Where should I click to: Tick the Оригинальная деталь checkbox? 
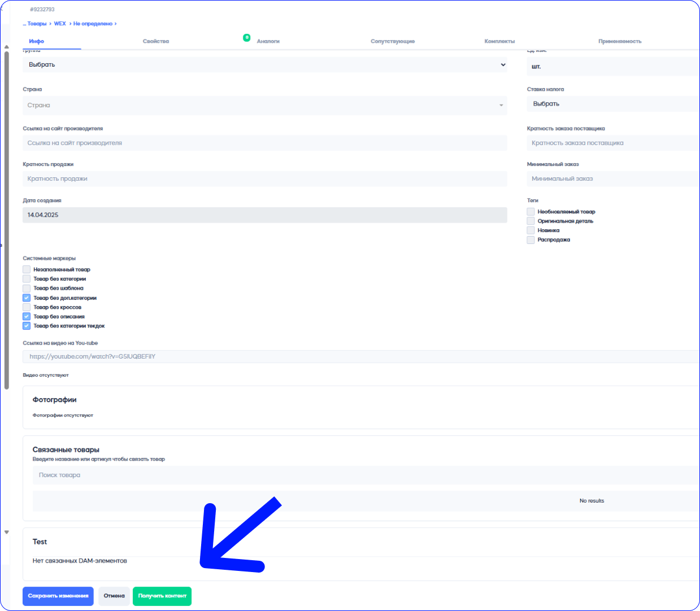531,221
